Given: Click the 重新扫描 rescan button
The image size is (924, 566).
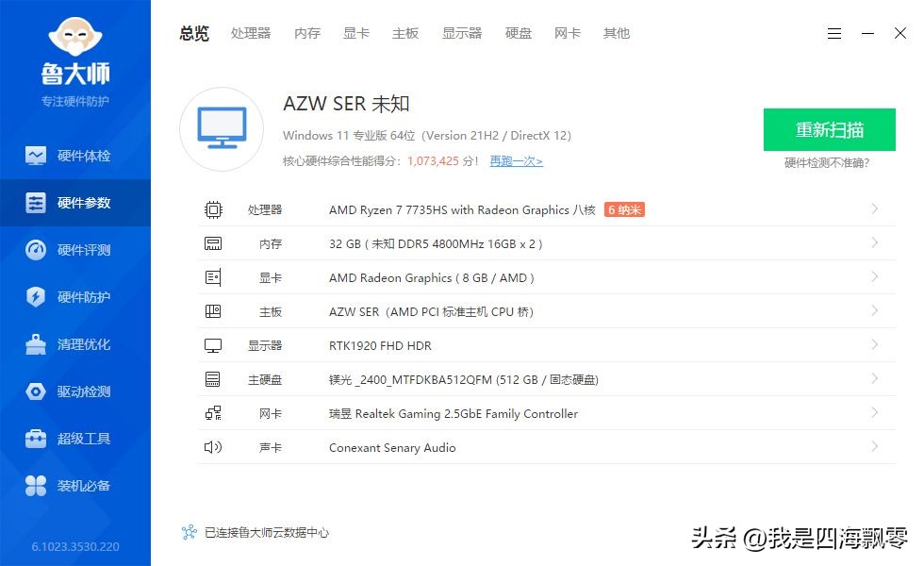Looking at the screenshot, I should (829, 129).
